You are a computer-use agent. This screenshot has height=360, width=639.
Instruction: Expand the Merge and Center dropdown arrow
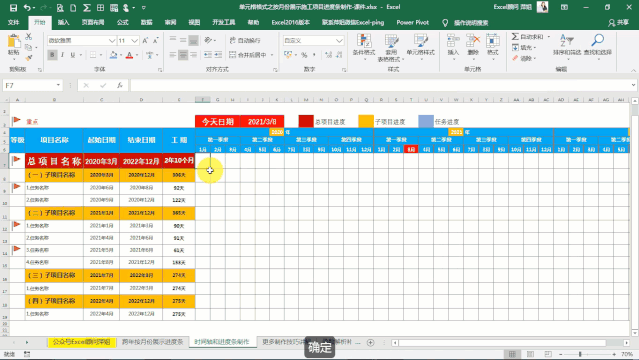coord(272,55)
